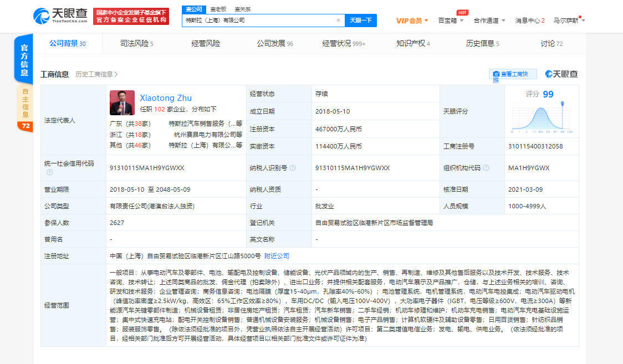Click the 114400万人民币 paid-in capital value

pos(339,146)
